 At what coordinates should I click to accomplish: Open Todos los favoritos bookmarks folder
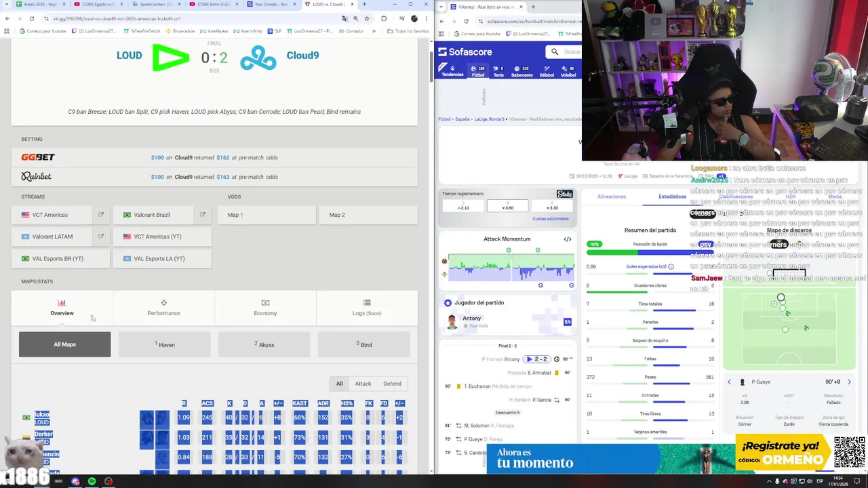tap(409, 31)
